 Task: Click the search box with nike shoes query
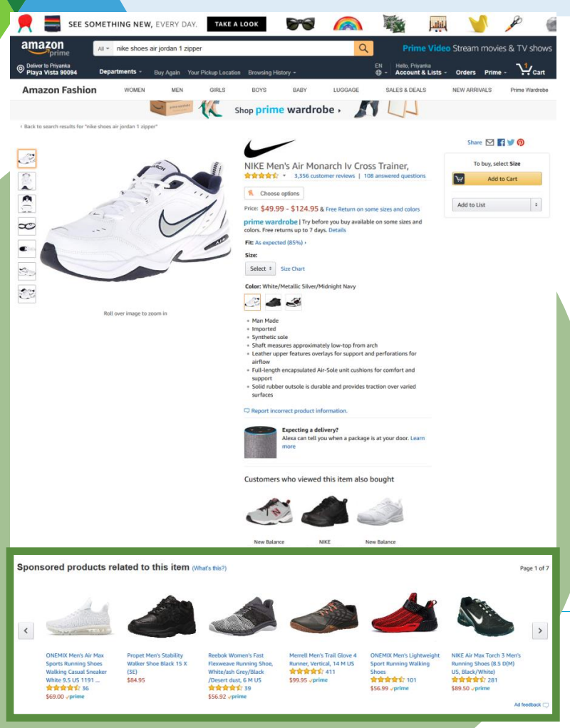click(x=233, y=48)
